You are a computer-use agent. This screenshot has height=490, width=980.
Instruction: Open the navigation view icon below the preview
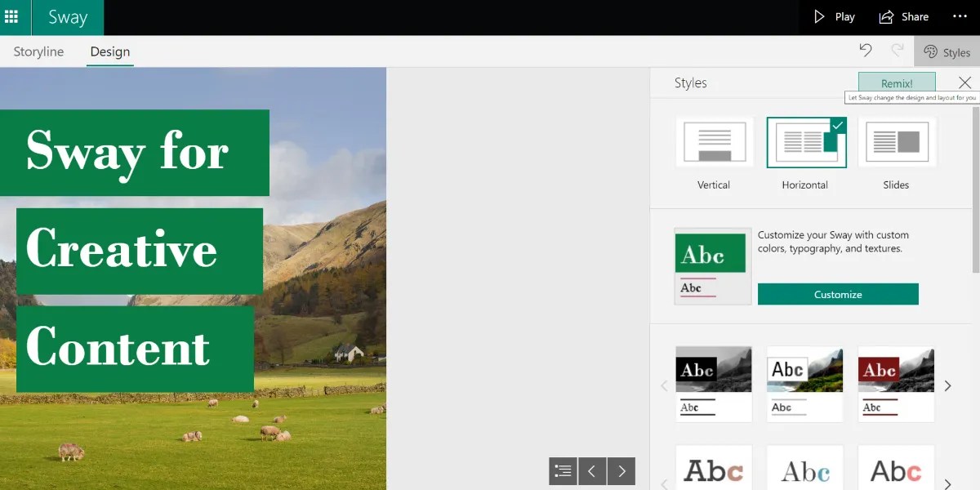pyautogui.click(x=563, y=471)
